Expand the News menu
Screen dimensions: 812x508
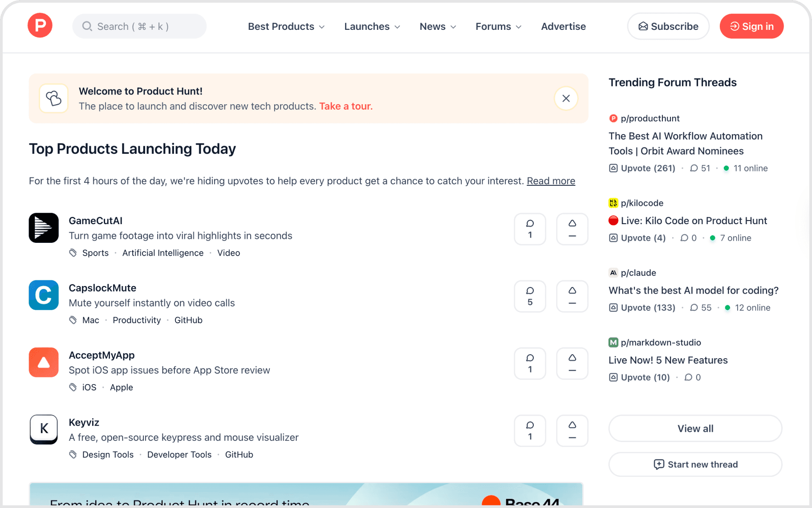pos(438,27)
